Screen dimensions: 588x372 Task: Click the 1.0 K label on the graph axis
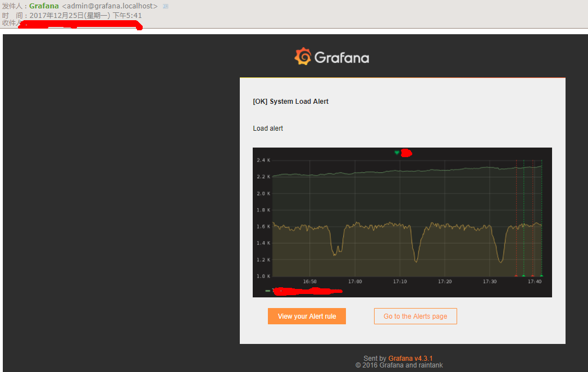(263, 276)
